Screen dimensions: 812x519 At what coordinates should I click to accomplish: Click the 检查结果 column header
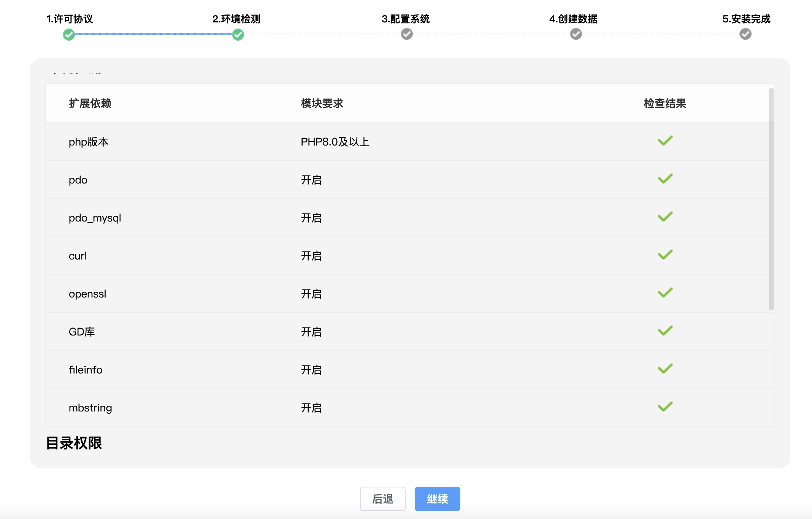tap(665, 103)
